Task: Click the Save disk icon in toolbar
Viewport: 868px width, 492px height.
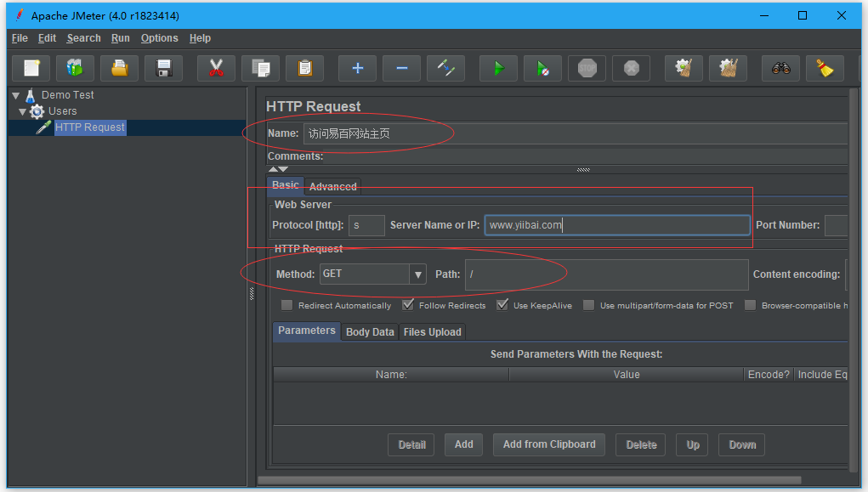Action: click(163, 68)
